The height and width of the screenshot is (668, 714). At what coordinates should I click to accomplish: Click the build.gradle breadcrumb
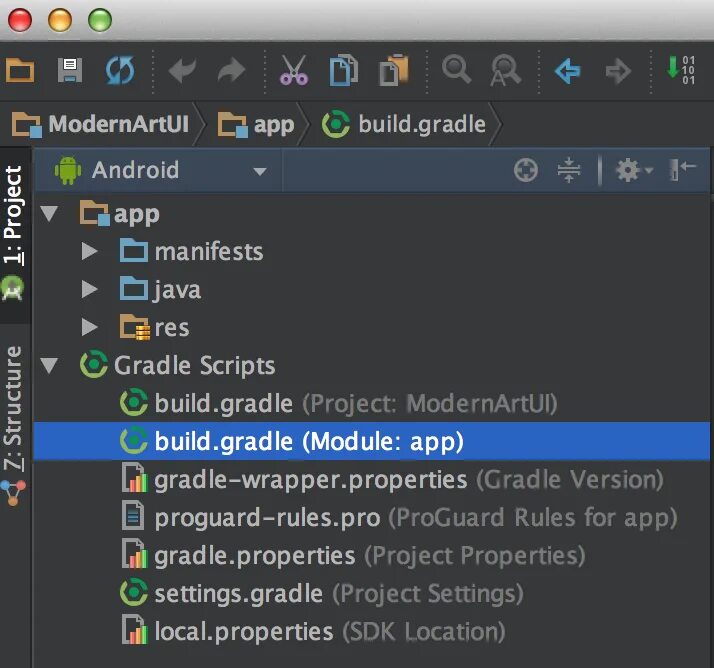click(404, 124)
